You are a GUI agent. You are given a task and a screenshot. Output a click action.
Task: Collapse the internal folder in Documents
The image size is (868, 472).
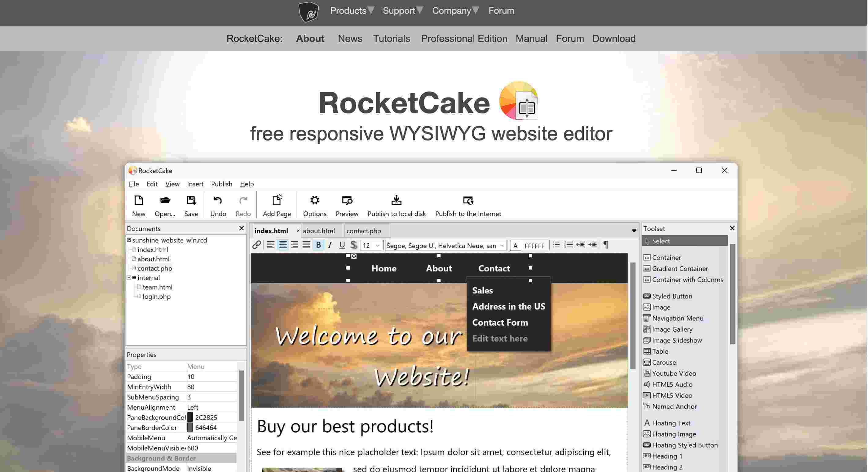tap(129, 278)
